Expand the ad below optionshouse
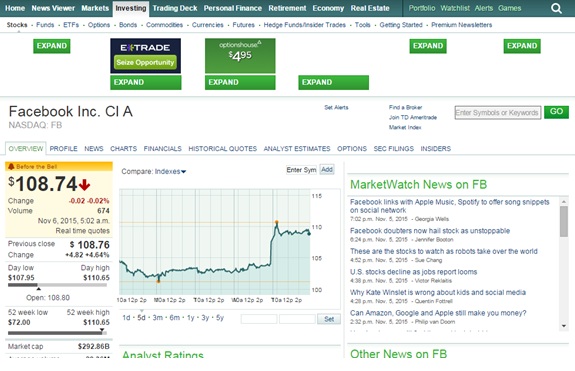575x371 pixels. pos(240,82)
